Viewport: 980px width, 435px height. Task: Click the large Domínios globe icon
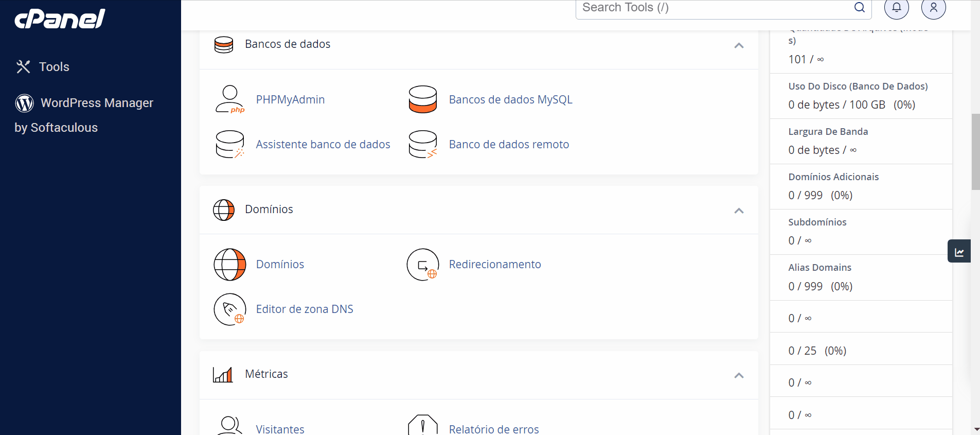[x=230, y=265]
